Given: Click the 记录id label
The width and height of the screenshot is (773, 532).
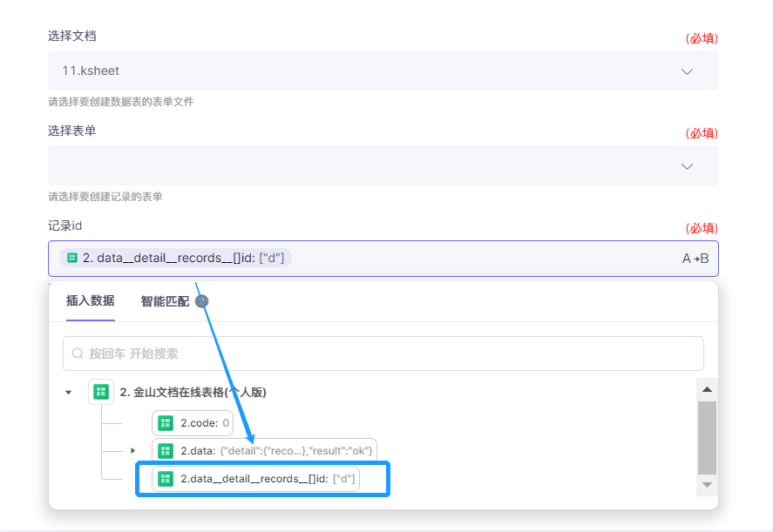Looking at the screenshot, I should coord(65,226).
